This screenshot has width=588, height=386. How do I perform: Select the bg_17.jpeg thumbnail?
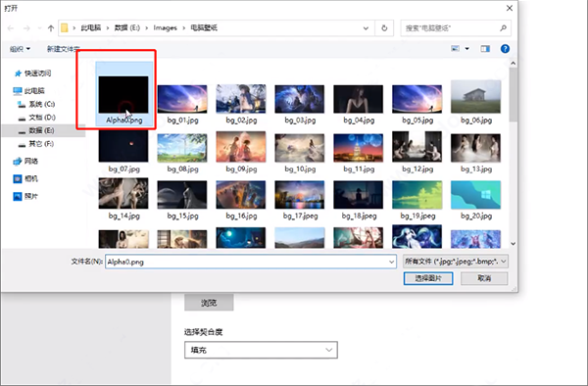click(299, 195)
